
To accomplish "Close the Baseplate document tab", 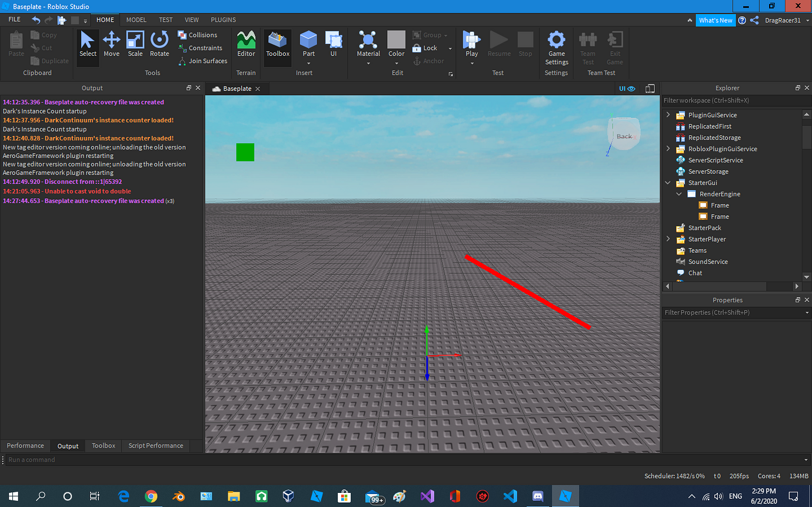I will point(258,89).
